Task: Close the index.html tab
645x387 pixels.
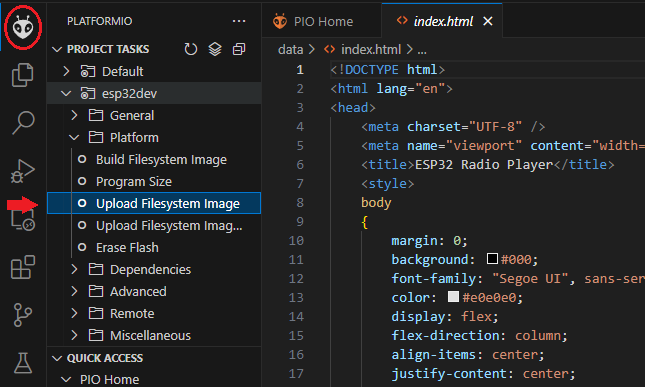Action: click(x=488, y=21)
